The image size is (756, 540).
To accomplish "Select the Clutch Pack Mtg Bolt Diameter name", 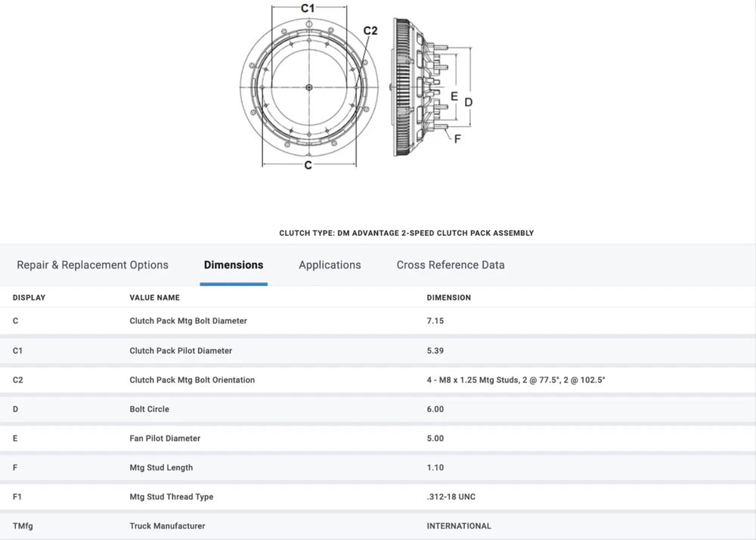I will pyautogui.click(x=188, y=321).
